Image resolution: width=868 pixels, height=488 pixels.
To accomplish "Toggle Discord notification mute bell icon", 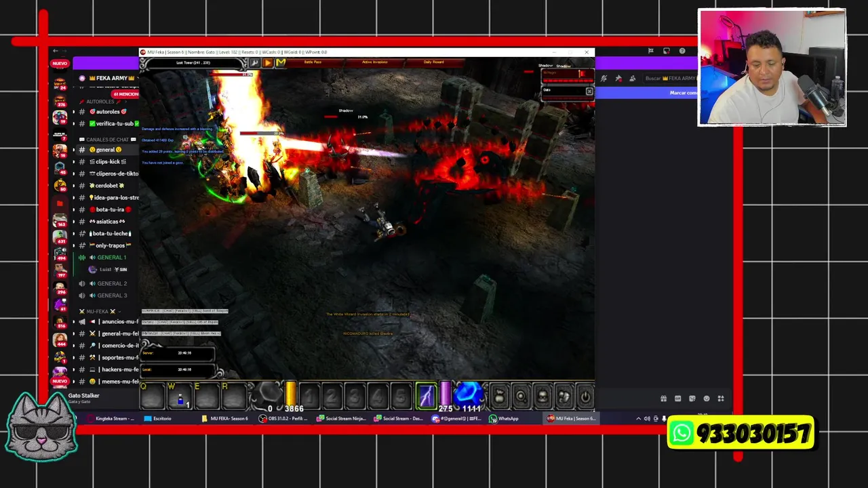I will [x=604, y=79].
